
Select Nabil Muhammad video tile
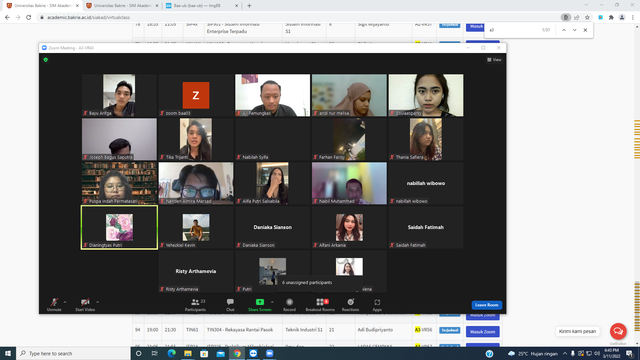click(x=349, y=183)
